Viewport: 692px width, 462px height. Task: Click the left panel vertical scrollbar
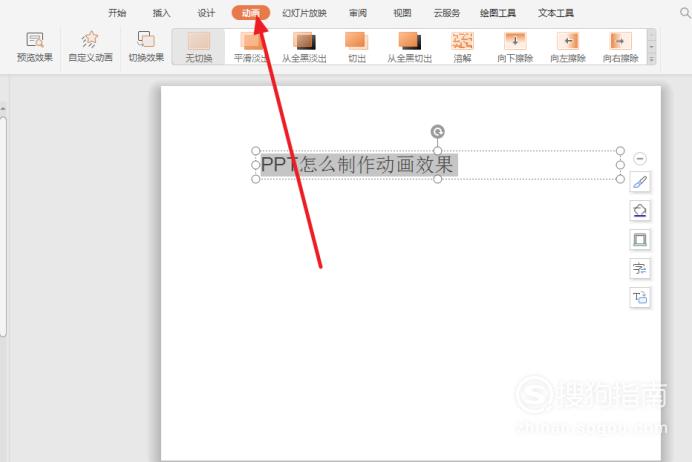pos(3,225)
